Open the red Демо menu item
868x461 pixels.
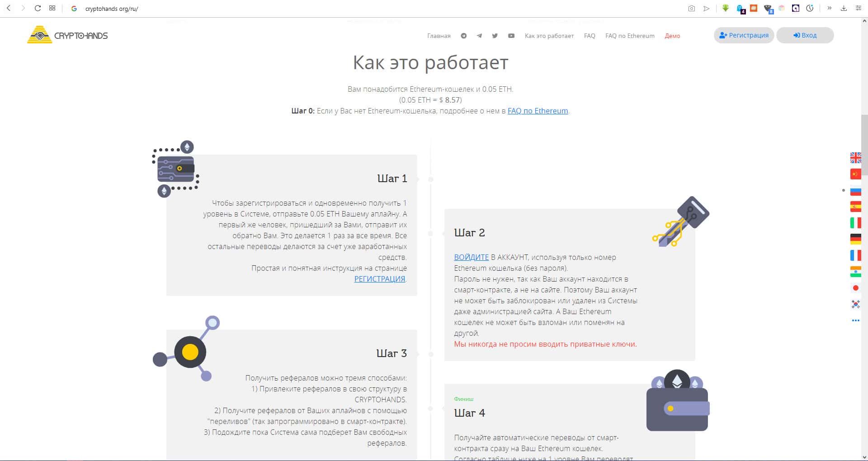[x=672, y=36]
